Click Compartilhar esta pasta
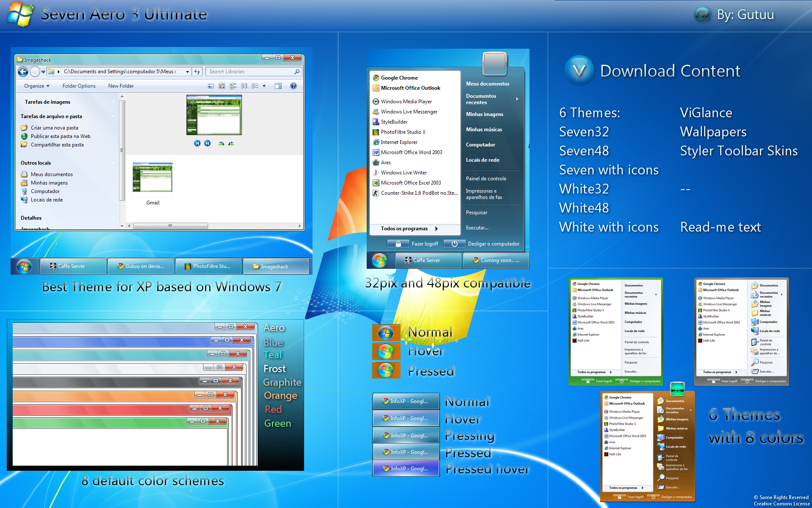The height and width of the screenshot is (508, 812). click(x=52, y=145)
